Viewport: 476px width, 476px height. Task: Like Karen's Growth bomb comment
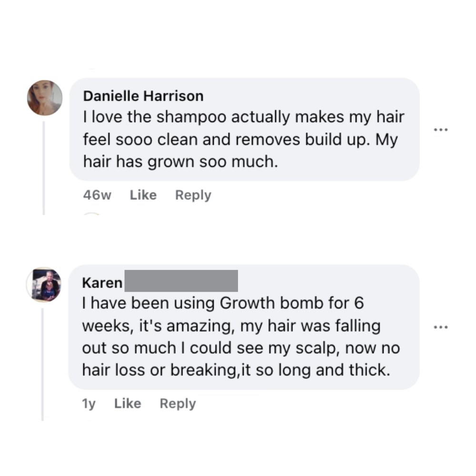point(128,404)
